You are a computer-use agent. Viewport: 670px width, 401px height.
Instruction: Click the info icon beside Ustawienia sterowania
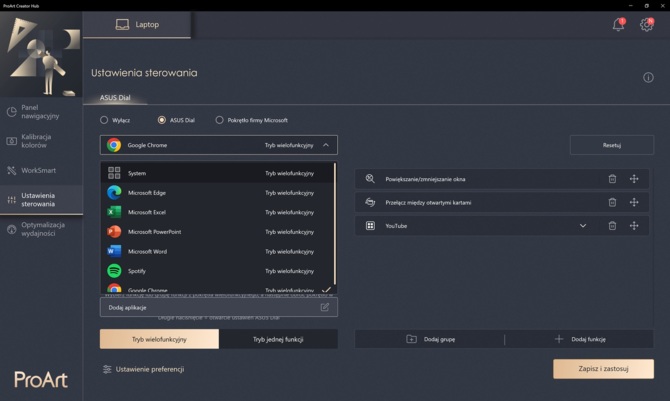(648, 77)
